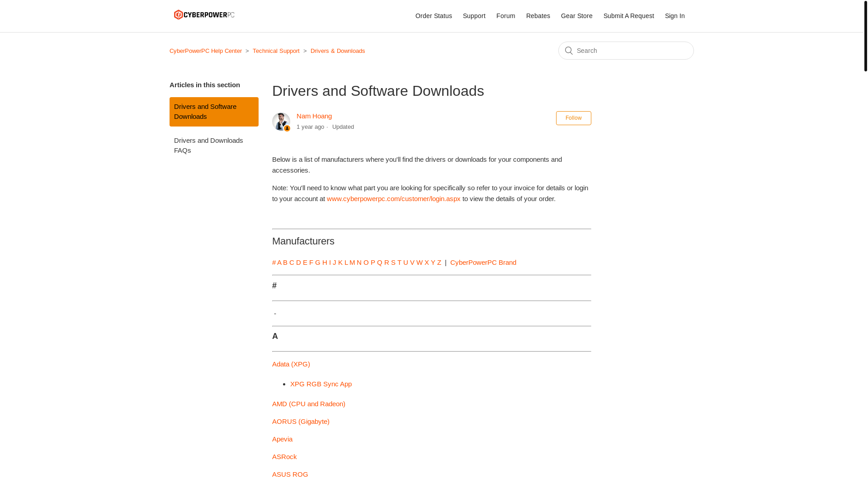Click Drivers & Downloads breadcrumb

338,51
